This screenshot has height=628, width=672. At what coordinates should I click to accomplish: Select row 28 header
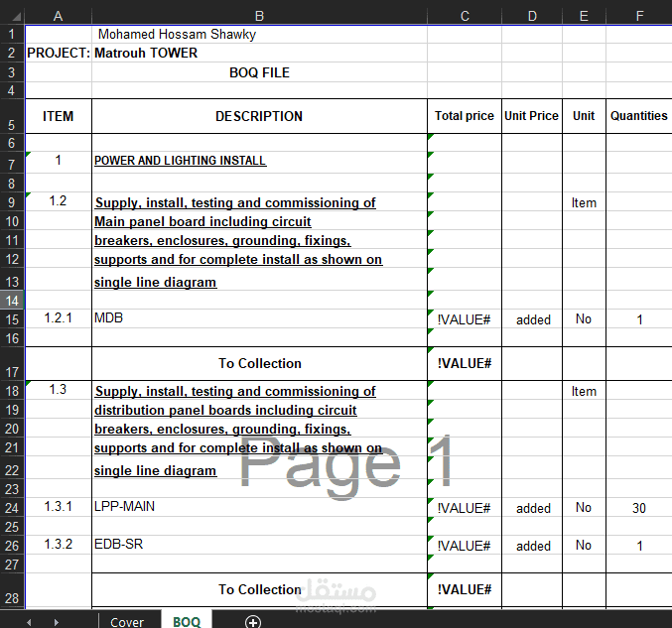(13, 589)
